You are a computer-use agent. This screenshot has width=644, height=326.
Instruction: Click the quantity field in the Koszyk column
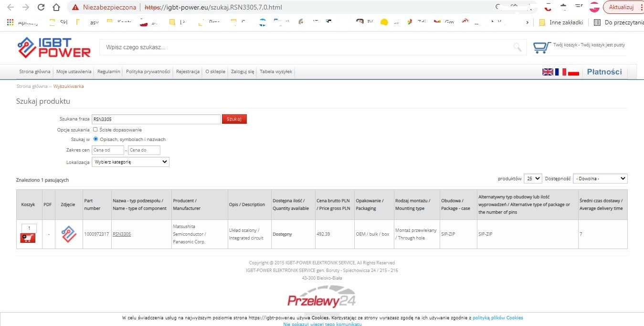coord(29,228)
